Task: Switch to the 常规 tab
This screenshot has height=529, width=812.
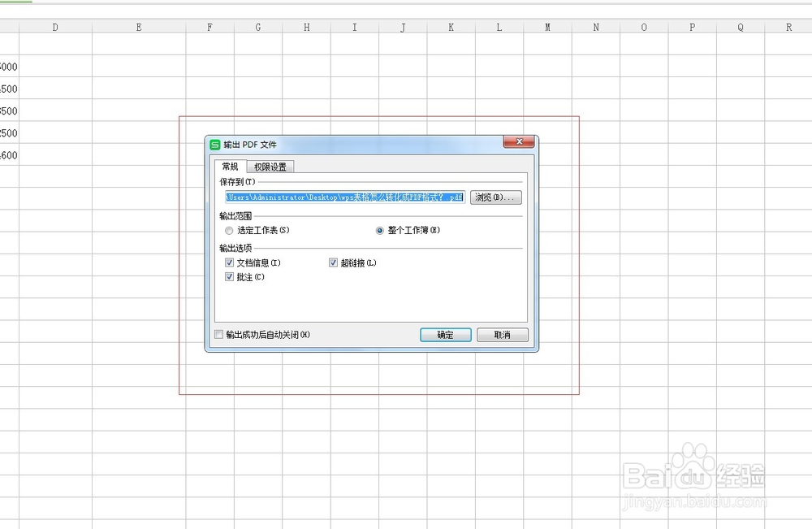Action: pos(230,167)
